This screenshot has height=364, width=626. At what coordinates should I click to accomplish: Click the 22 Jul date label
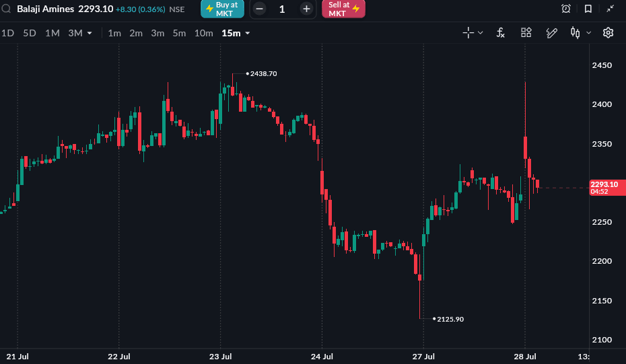point(119,357)
